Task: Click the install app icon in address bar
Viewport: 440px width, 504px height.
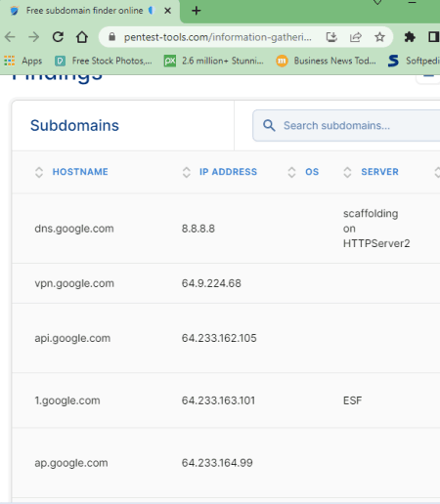Action: click(x=331, y=37)
